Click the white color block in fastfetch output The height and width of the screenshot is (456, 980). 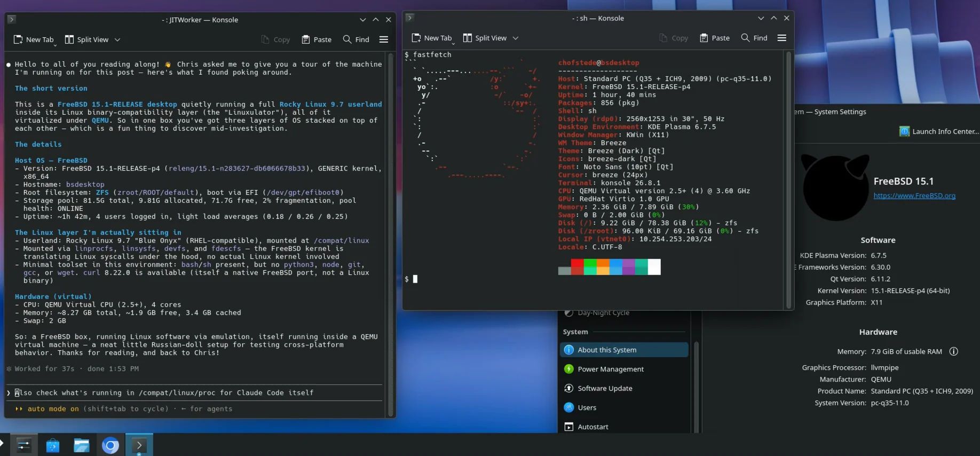point(654,266)
